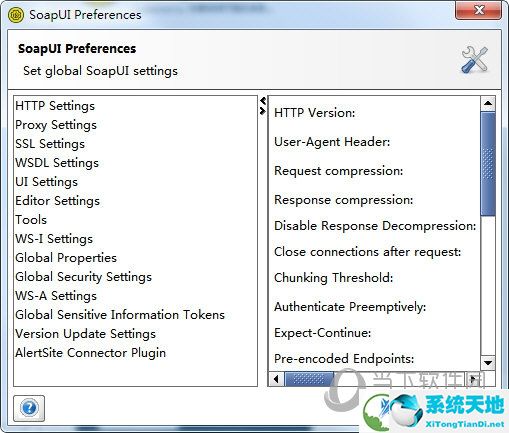This screenshot has height=433, width=509.
Task: Click the wrench and screwdriver preferences icon
Action: [475, 60]
